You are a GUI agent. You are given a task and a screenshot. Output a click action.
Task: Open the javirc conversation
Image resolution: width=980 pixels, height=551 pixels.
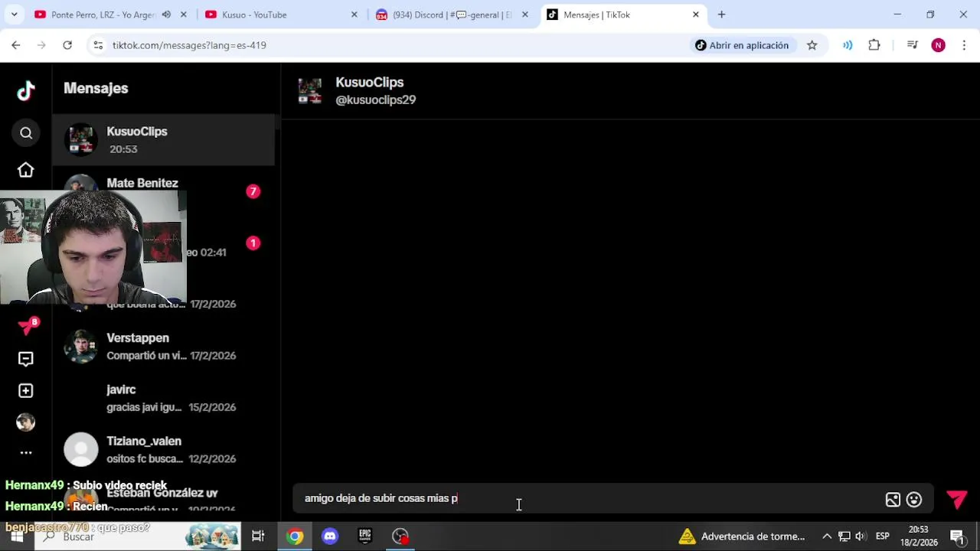pyautogui.click(x=163, y=398)
